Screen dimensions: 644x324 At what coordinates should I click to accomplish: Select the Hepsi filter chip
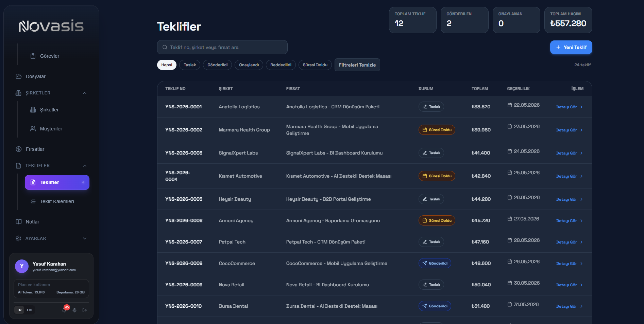(167, 65)
